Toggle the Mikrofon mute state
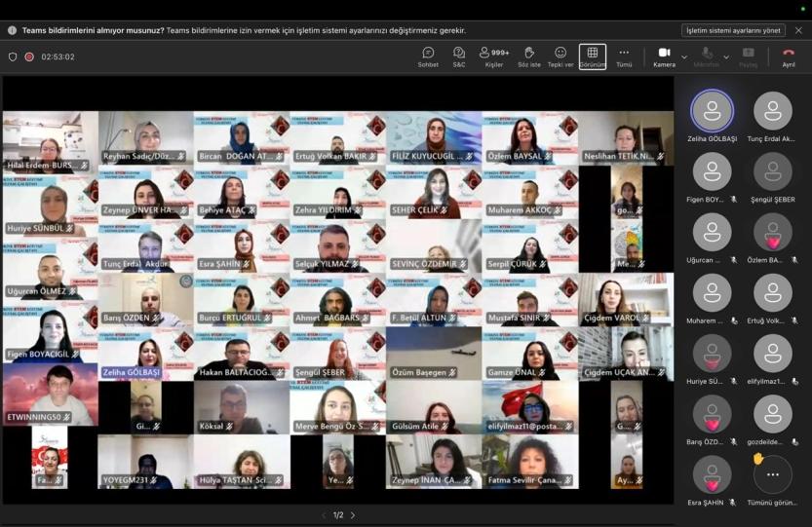This screenshot has height=527, width=812. coord(706,56)
